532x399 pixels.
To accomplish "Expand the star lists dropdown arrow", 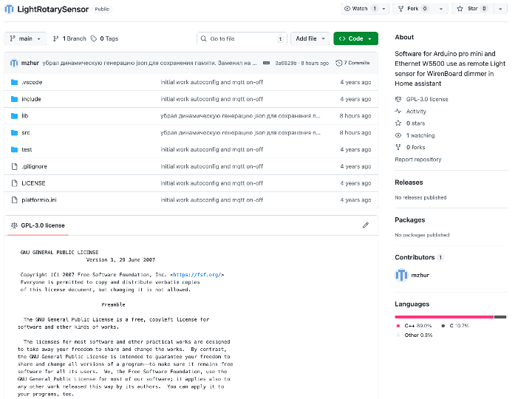I will pos(501,9).
